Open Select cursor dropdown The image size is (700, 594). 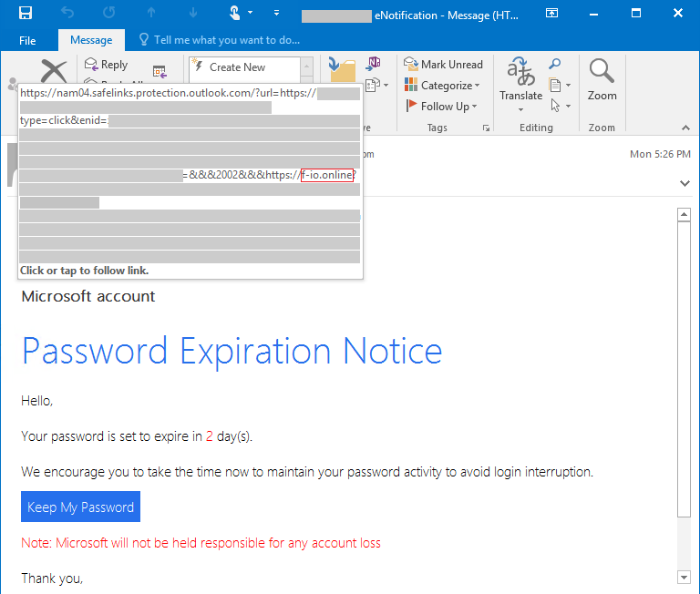[x=560, y=106]
